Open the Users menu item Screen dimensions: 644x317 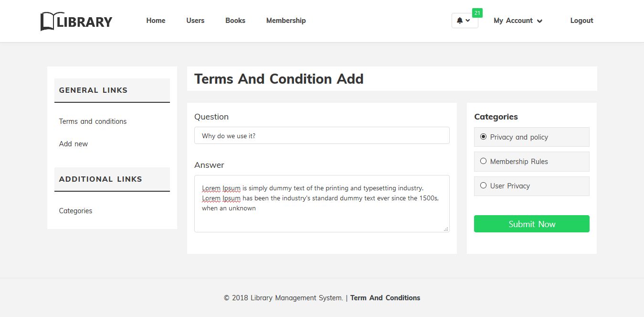195,21
